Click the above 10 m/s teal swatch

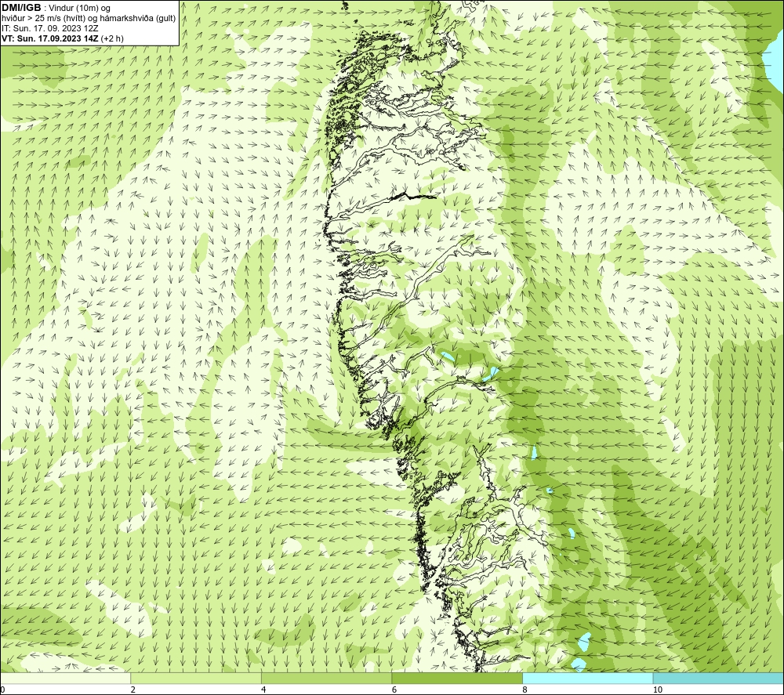[x=718, y=678]
